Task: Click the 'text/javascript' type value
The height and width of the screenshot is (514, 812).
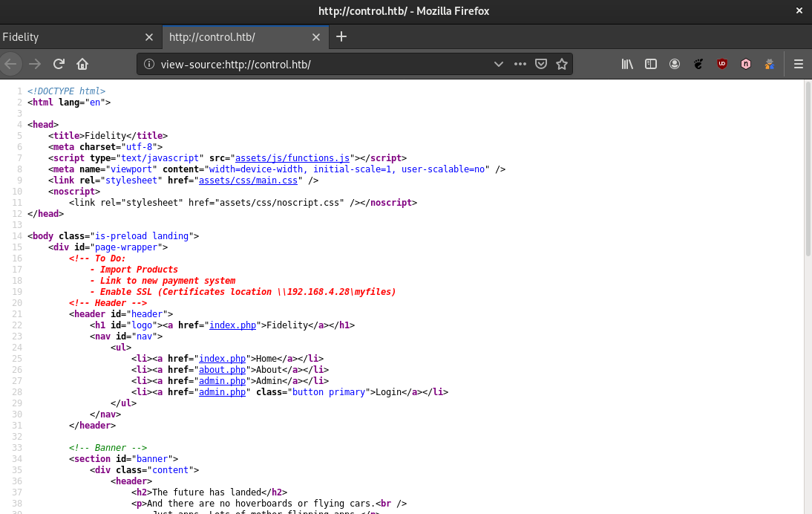Action: point(160,158)
